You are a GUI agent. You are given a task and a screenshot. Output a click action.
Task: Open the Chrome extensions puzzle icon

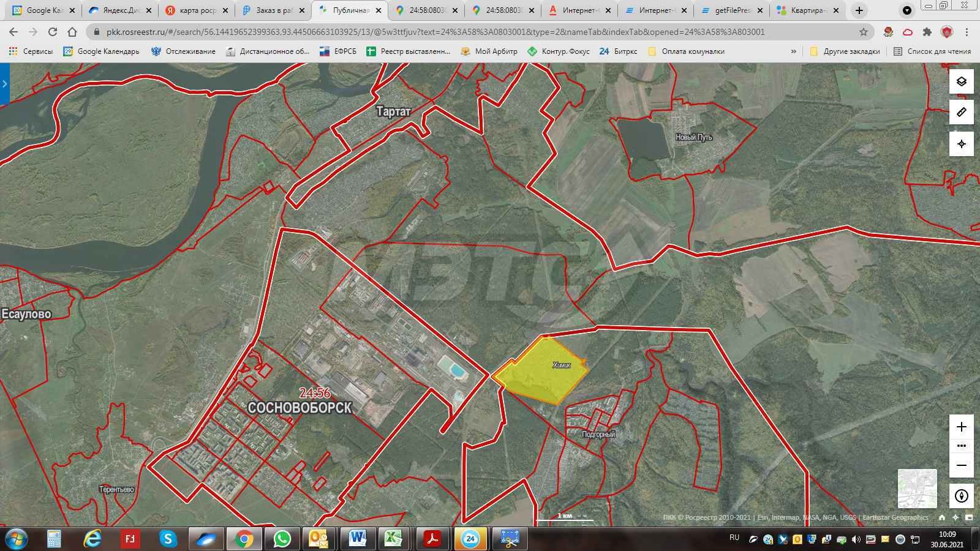point(927,32)
